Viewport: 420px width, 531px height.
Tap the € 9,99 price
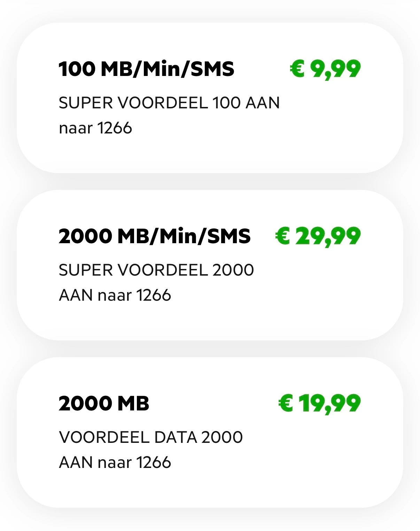(325, 69)
